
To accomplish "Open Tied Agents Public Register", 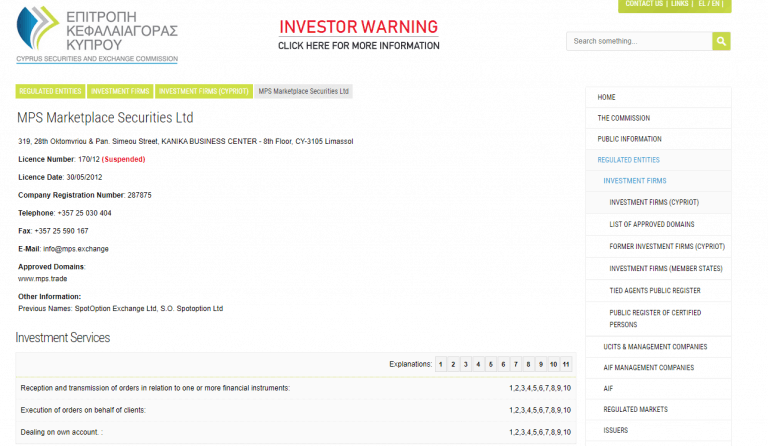I will 658,291.
